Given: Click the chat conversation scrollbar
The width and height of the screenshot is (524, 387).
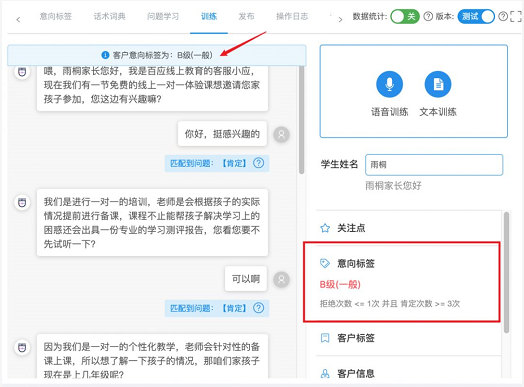Looking at the screenshot, I should [x=301, y=120].
